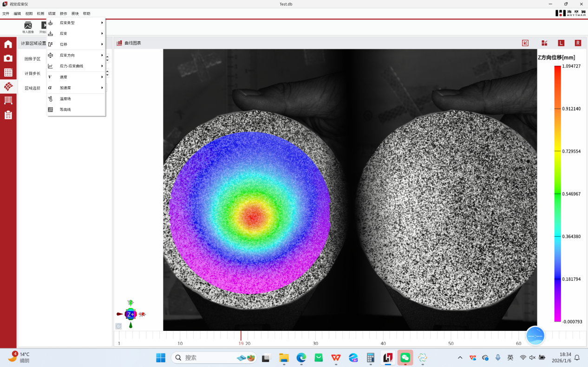Viewport: 588px width, 367px height.
Task: Open WeChat from the Windows taskbar
Action: tap(405, 358)
